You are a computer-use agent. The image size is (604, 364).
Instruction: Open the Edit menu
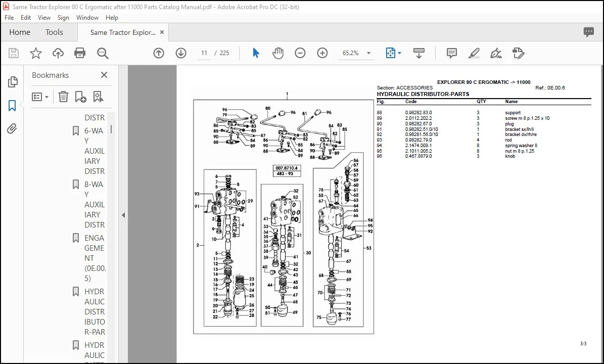[x=26, y=18]
